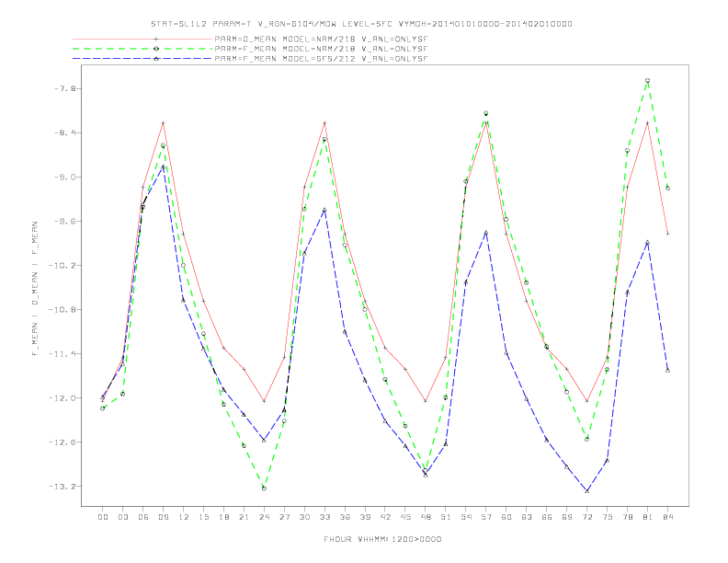Image resolution: width=728 pixels, height=563 pixels.
Task: Click the 15 x-axis tick label
Action: point(203,517)
